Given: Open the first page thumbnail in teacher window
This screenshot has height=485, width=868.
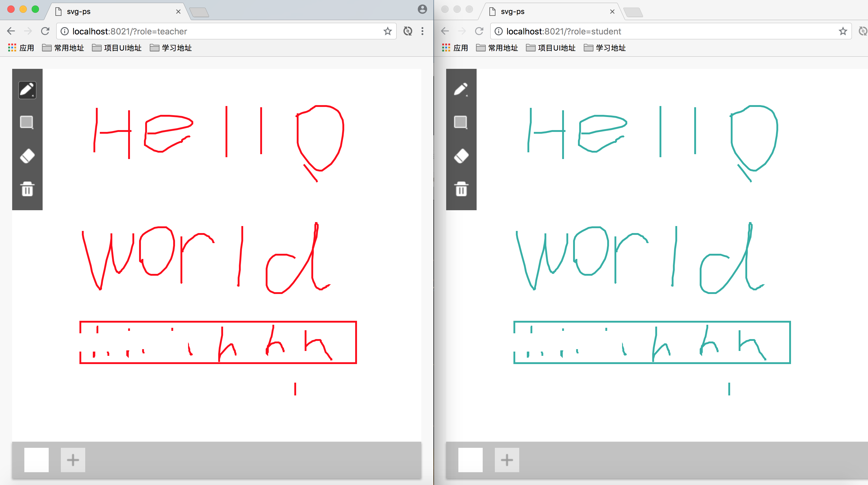Looking at the screenshot, I should click(37, 460).
